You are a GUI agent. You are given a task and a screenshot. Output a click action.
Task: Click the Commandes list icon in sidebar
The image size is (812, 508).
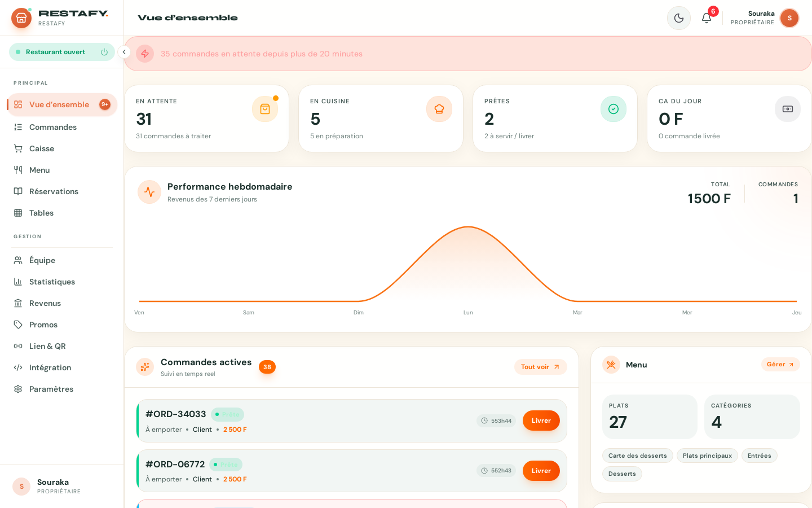(x=18, y=127)
